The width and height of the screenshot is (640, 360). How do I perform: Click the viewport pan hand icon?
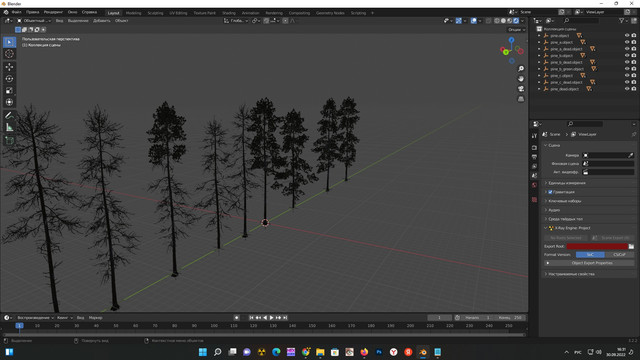[x=521, y=79]
